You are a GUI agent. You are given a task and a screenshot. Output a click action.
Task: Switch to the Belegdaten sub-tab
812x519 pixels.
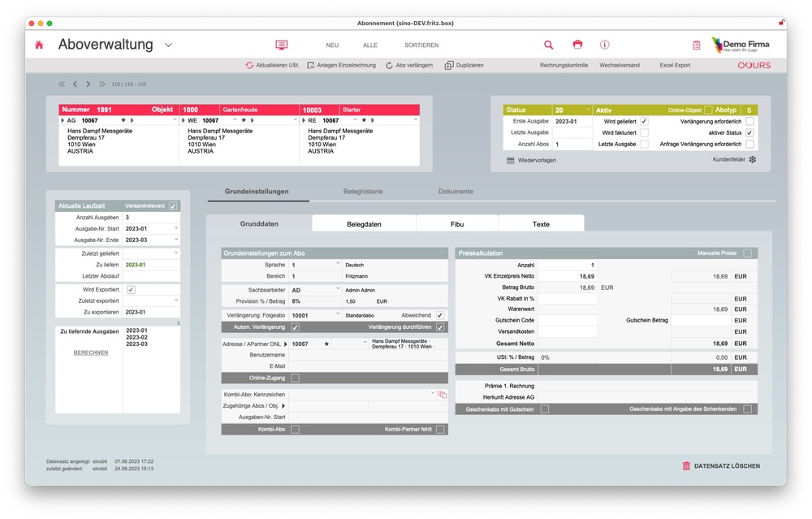[x=364, y=223]
